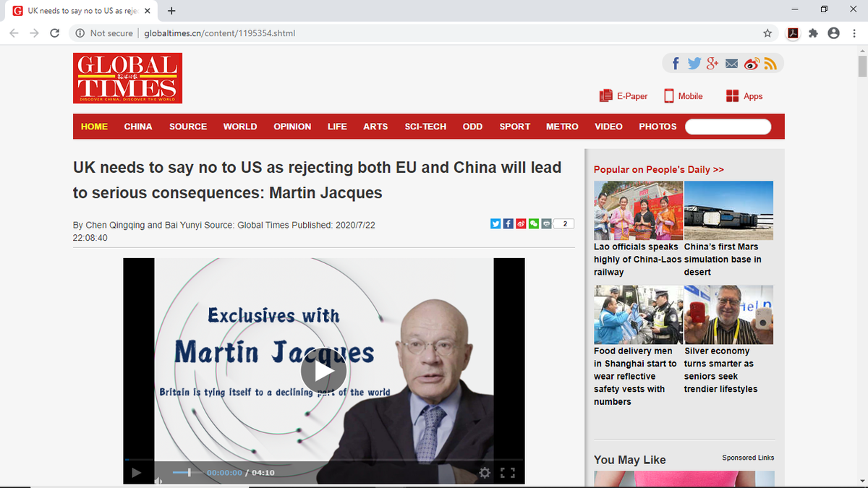This screenshot has height=488, width=868.
Task: Play the Martin Jacques video center button
Action: pos(323,371)
